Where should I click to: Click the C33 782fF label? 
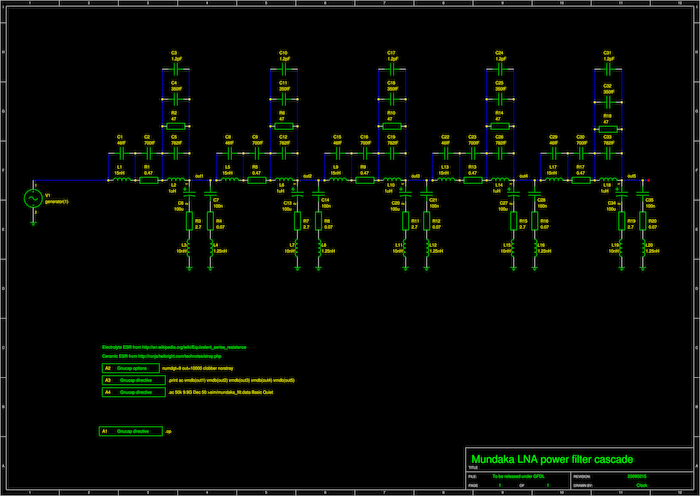coord(608,140)
